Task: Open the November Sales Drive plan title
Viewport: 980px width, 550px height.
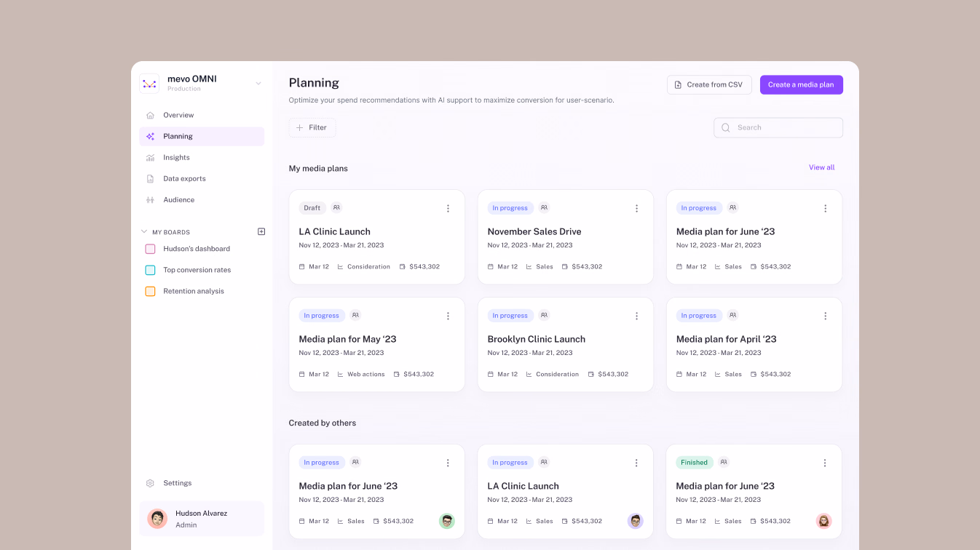Action: point(534,231)
